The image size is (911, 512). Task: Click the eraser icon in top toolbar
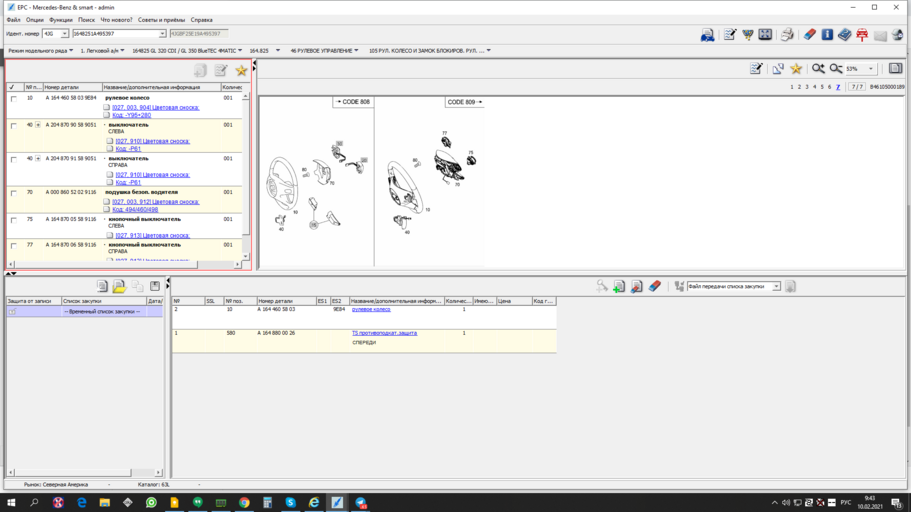(809, 35)
